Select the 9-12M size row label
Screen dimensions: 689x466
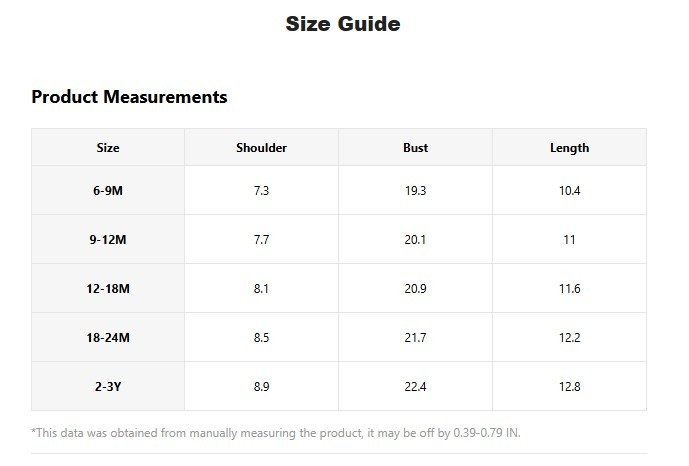(x=108, y=240)
